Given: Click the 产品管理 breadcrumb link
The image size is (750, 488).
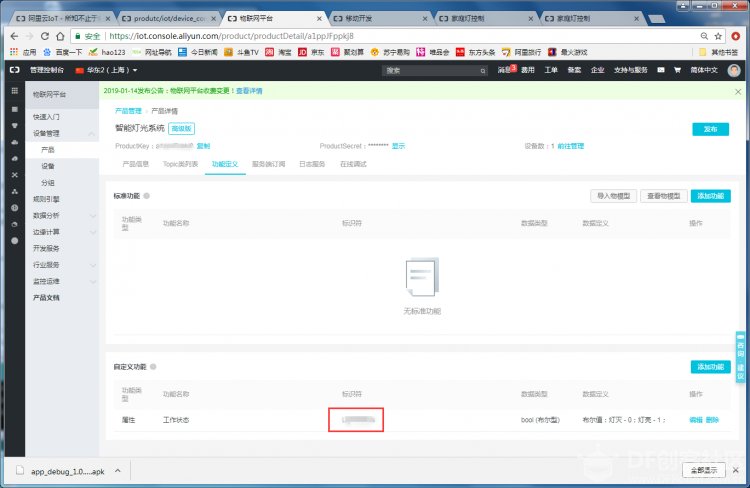Looking at the screenshot, I should point(128,111).
